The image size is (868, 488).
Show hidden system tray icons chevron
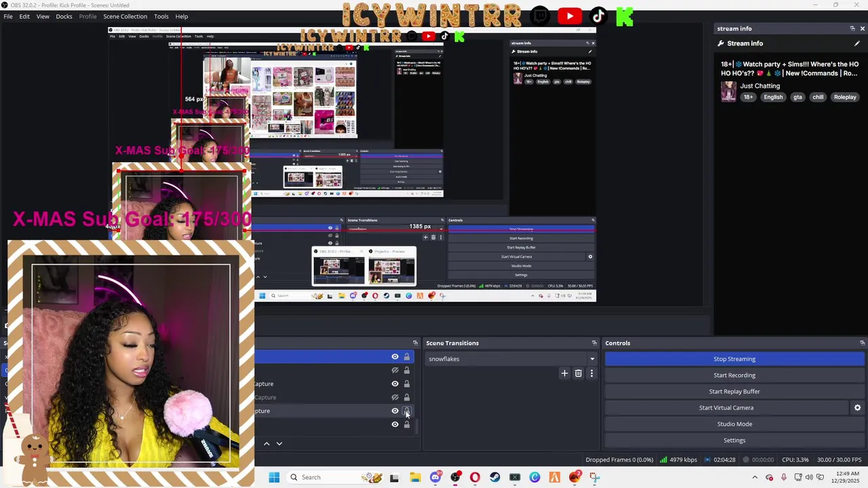756,477
